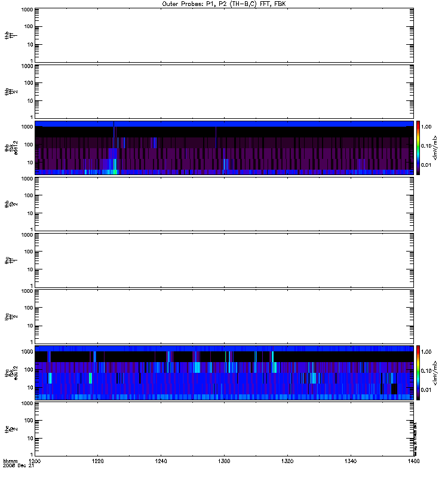Click the 1400 time label on the x-axis
Screen dimensions: 448x478
[x=413, y=461]
